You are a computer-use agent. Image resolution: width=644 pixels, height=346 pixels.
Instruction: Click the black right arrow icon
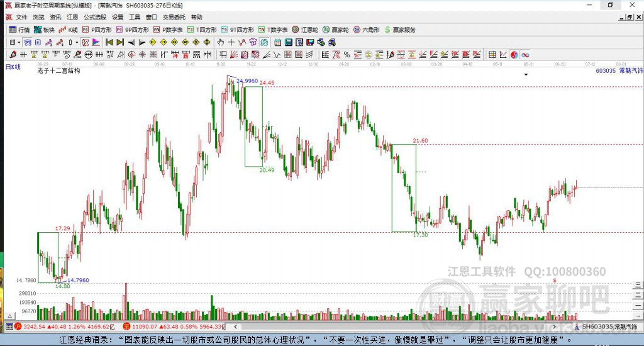point(142,42)
